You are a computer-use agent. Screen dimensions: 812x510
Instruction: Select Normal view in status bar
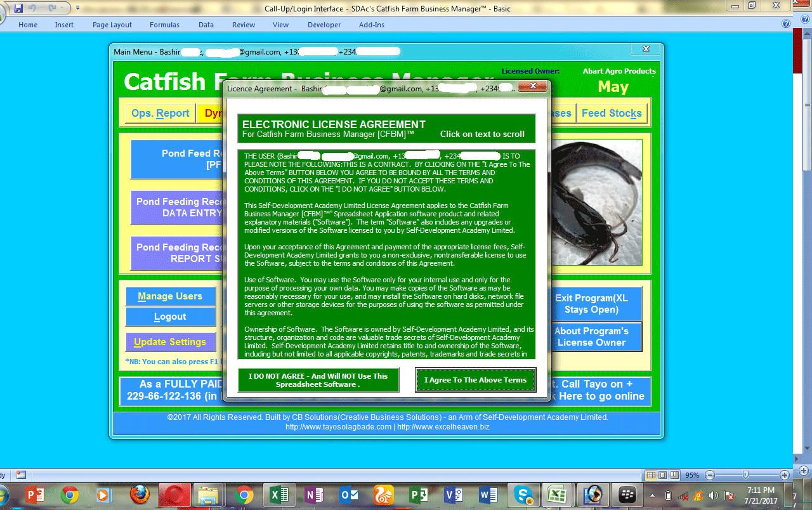[x=650, y=475]
